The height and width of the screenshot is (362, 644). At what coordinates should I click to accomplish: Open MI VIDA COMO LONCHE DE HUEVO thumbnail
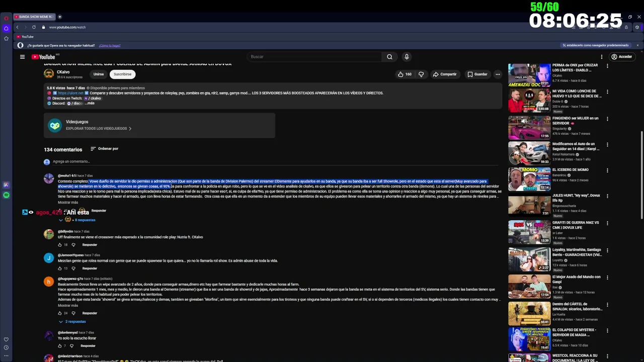(x=529, y=101)
